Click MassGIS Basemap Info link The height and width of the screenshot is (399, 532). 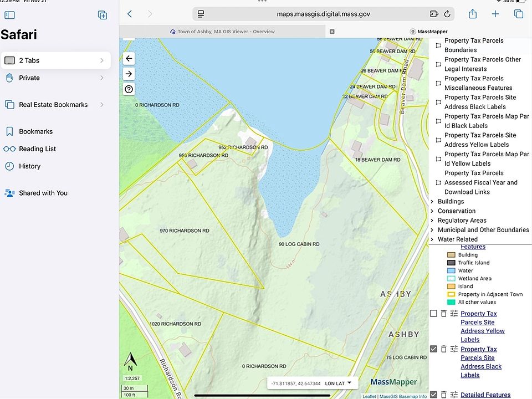[403, 396]
